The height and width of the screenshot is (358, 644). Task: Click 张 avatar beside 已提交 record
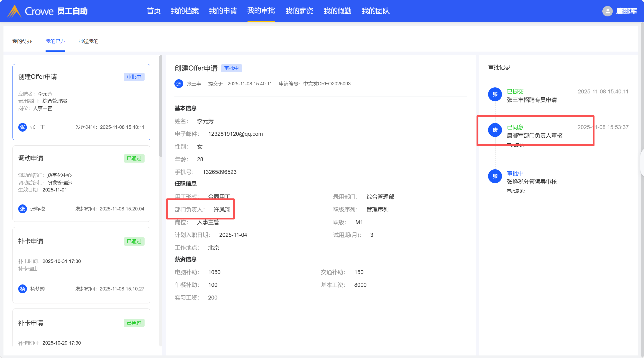pyautogui.click(x=495, y=95)
